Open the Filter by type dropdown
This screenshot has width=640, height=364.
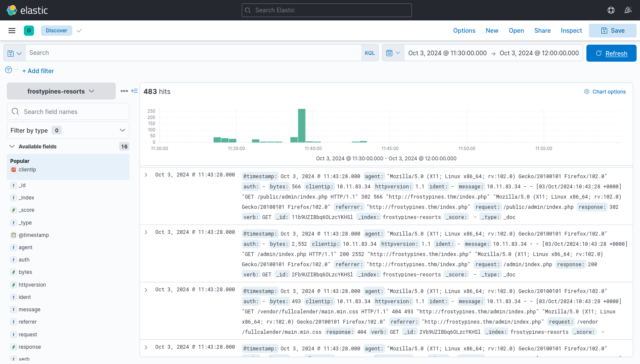[68, 130]
